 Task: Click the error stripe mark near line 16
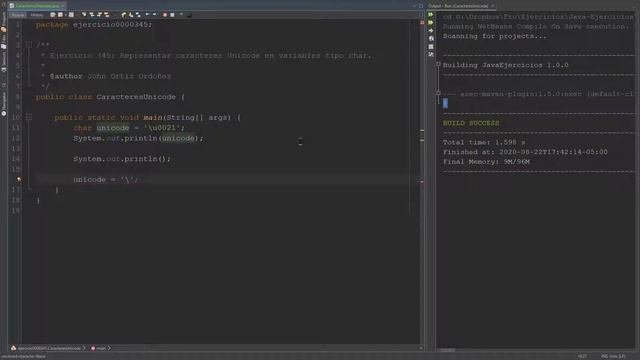[x=422, y=182]
